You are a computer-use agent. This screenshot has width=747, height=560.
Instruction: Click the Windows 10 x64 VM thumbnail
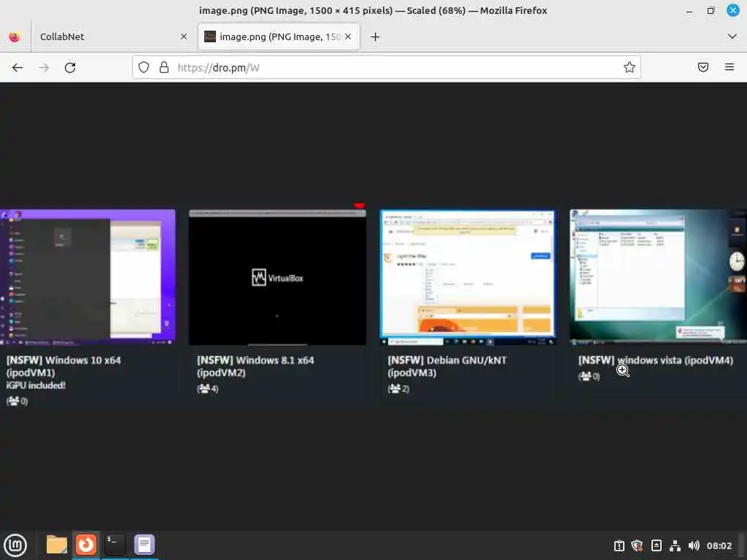(x=88, y=277)
